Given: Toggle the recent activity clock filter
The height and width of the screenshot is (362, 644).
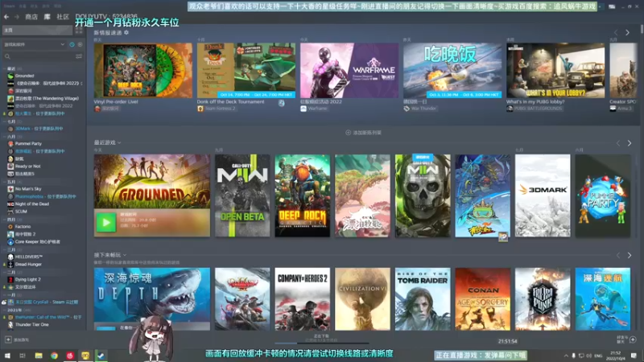Looking at the screenshot, I should coord(72,44).
